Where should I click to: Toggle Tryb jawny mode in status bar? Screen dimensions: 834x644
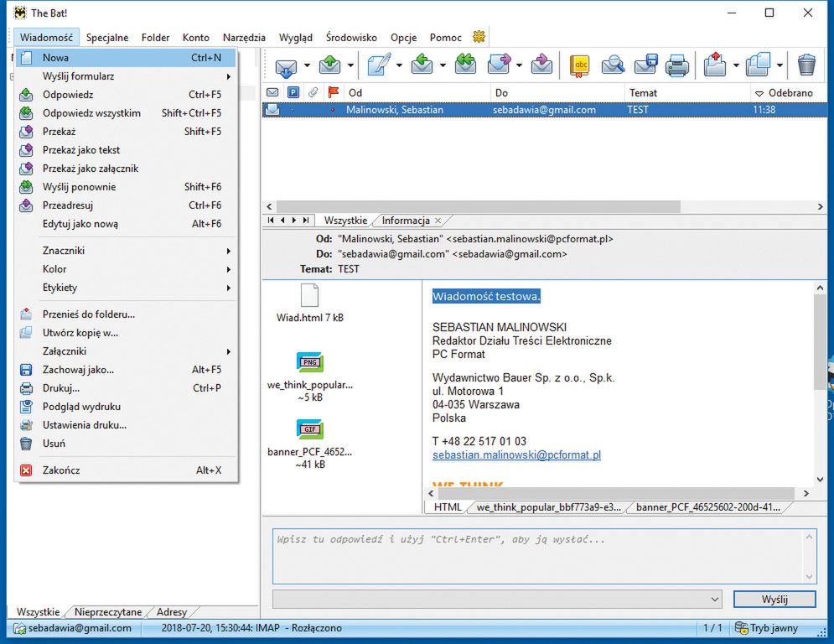(x=766, y=628)
